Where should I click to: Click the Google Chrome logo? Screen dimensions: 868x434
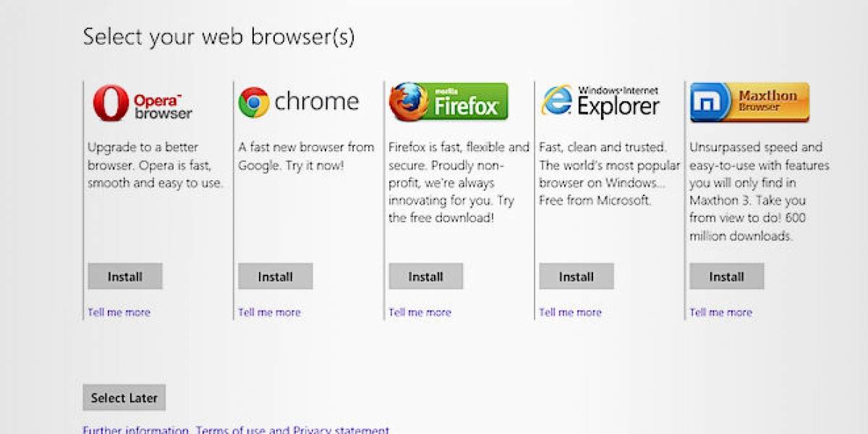(x=299, y=102)
